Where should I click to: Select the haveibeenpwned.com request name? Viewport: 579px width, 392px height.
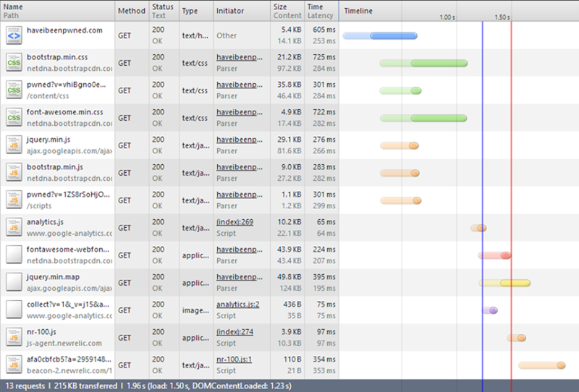click(x=64, y=30)
